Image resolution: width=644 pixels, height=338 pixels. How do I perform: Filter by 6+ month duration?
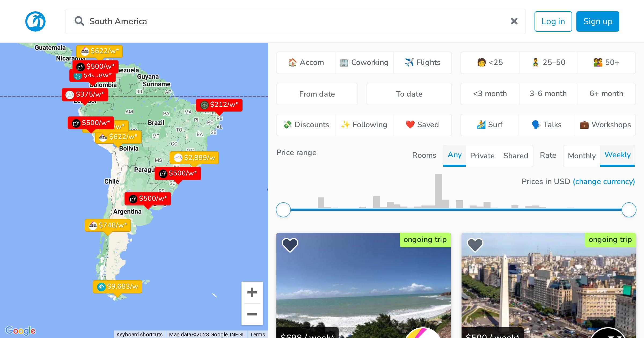click(606, 94)
